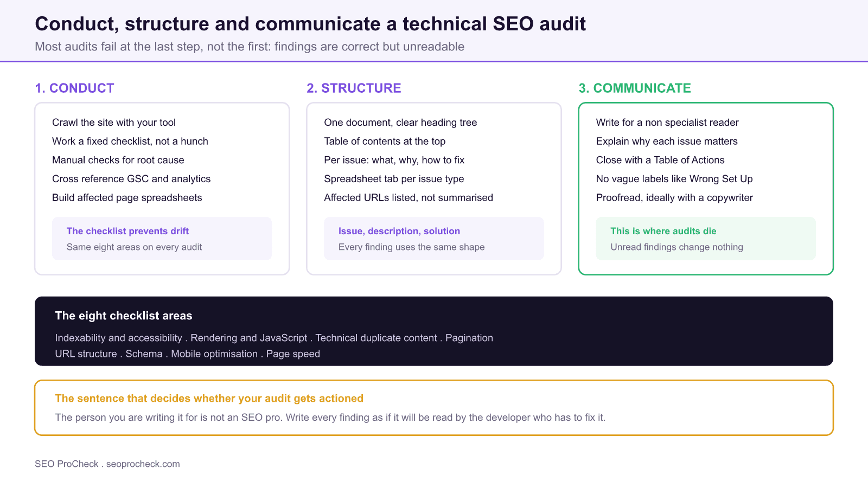Select 'Crawl the site with your tool'
This screenshot has height=488, width=868.
114,123
